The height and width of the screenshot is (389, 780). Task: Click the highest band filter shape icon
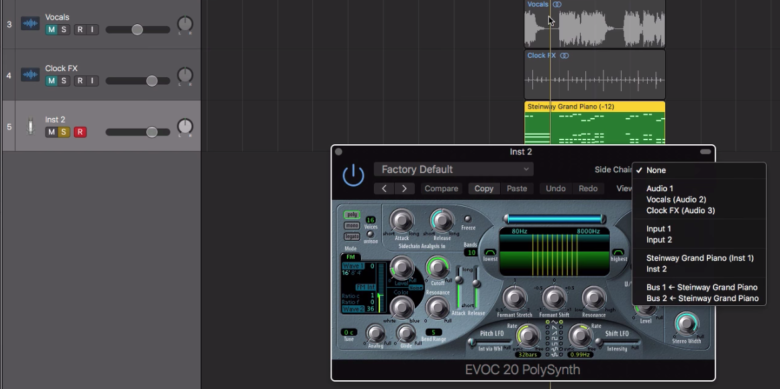[x=618, y=252]
